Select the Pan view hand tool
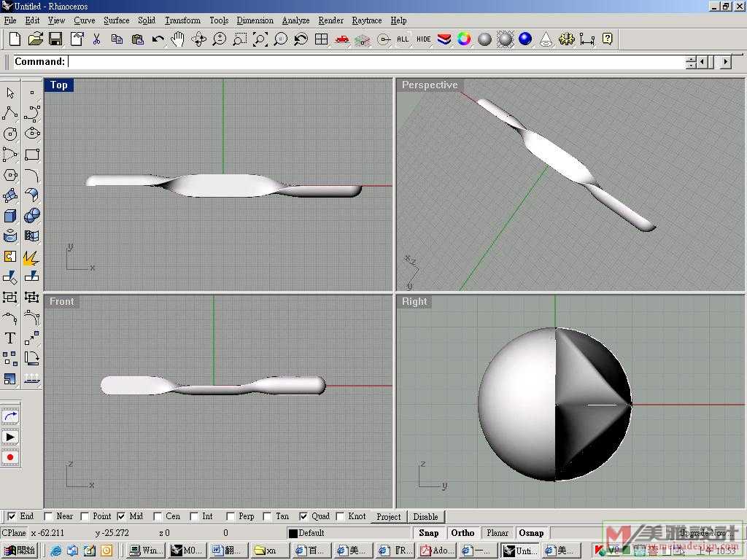 [177, 39]
